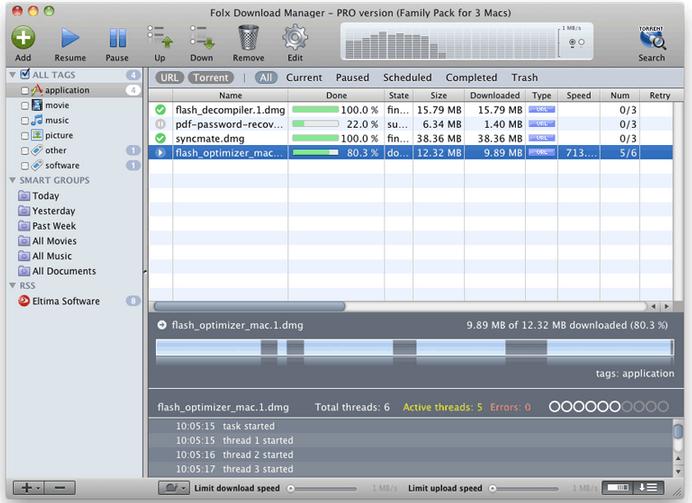The image size is (692, 503).
Task: Click the movie tag film icon
Action: tap(38, 105)
